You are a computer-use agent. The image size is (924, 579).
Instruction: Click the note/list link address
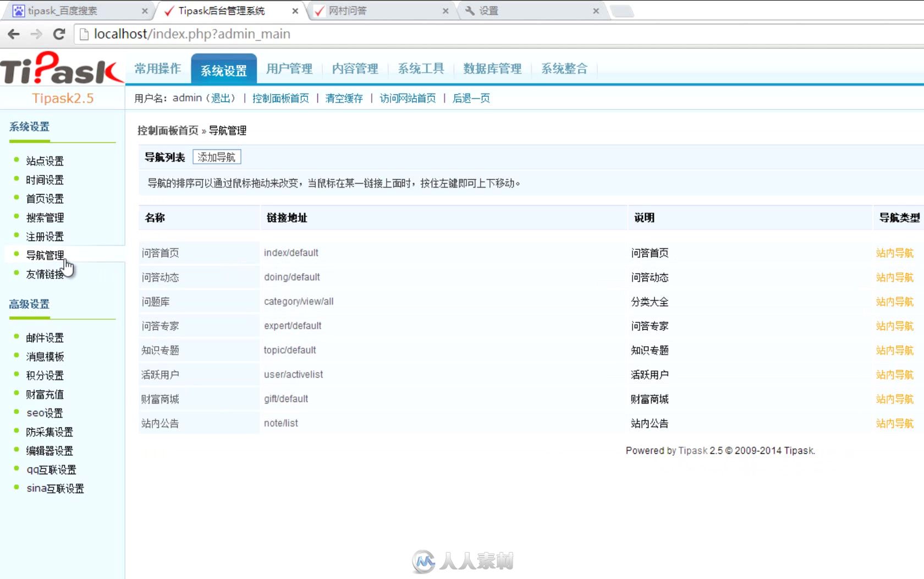(281, 423)
